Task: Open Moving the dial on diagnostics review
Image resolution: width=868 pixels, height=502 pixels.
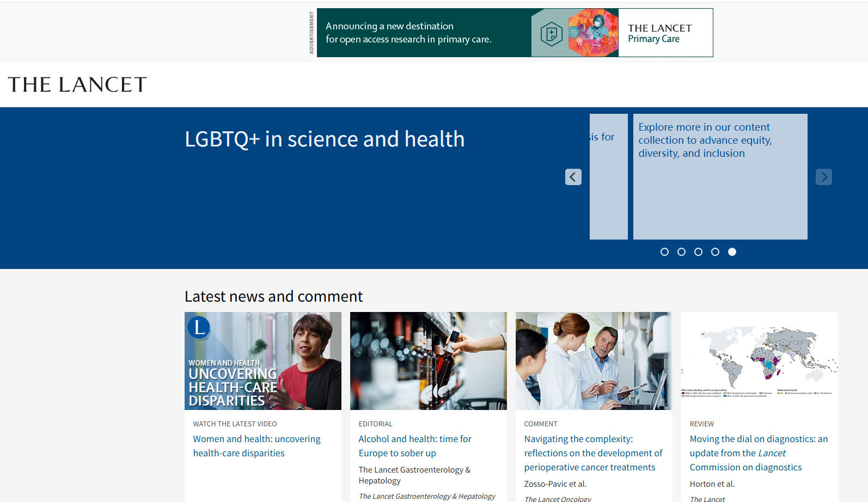Action: coord(758,453)
